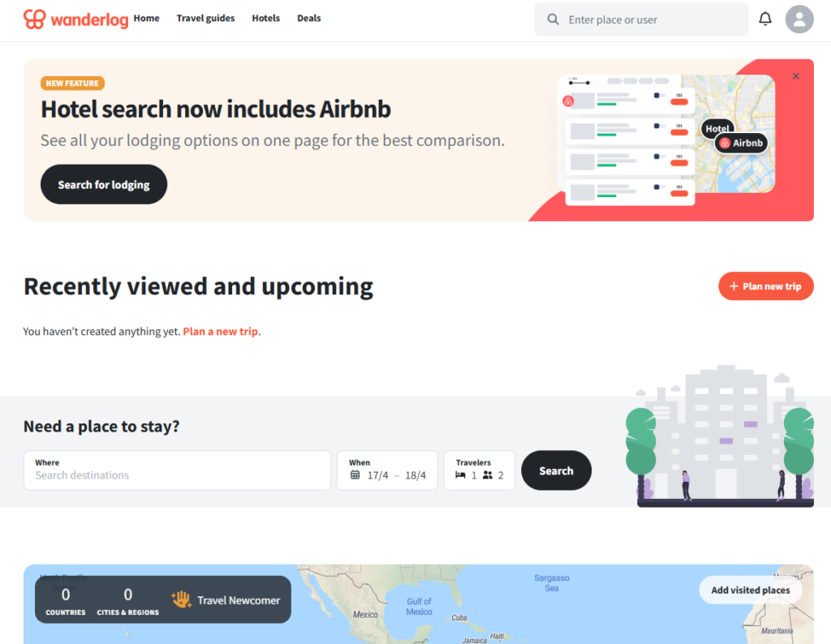Click the Wanderlog logo icon
831x644 pixels.
(x=34, y=19)
